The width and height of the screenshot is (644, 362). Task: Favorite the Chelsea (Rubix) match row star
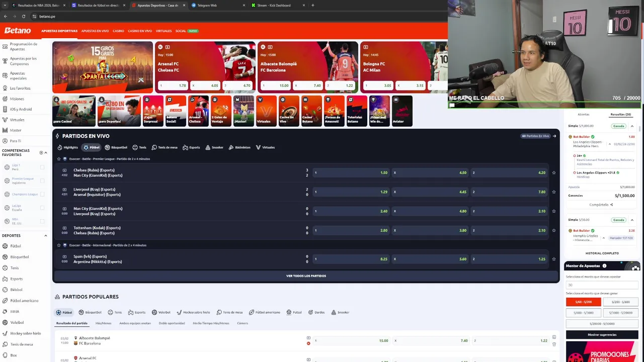(553, 173)
